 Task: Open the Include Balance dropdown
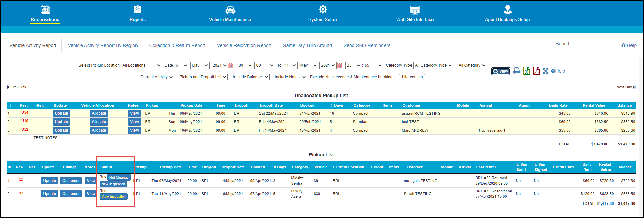[250, 77]
